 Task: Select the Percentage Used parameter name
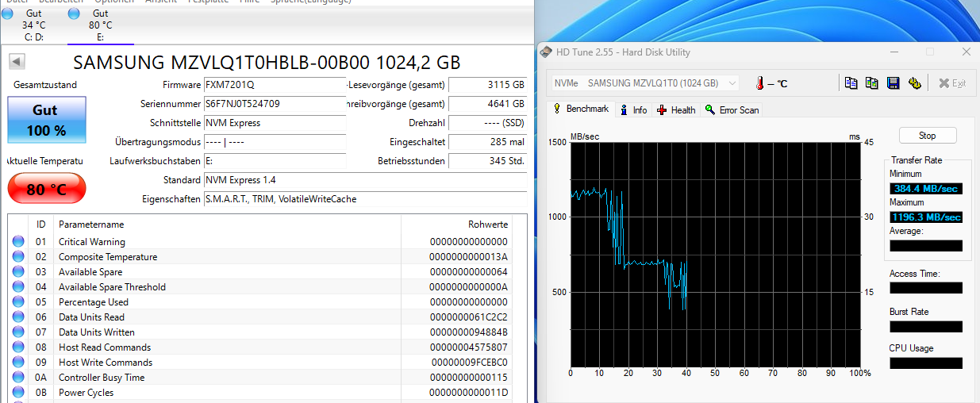94,302
